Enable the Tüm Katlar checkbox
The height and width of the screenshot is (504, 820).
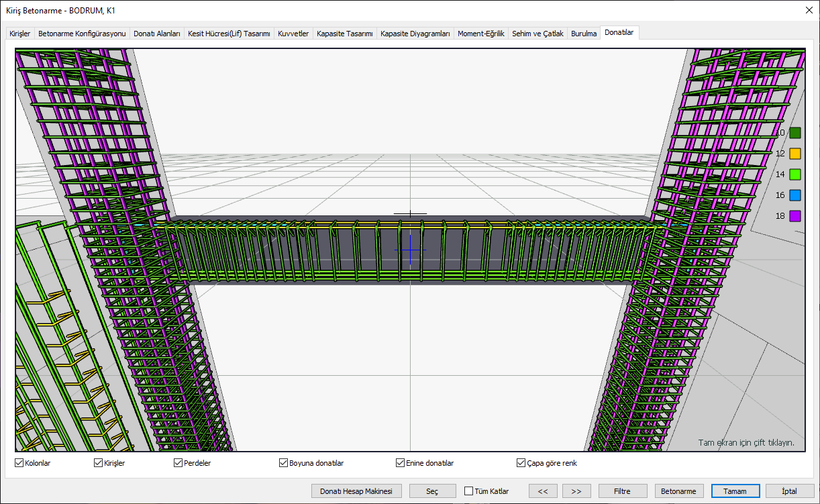click(x=468, y=491)
